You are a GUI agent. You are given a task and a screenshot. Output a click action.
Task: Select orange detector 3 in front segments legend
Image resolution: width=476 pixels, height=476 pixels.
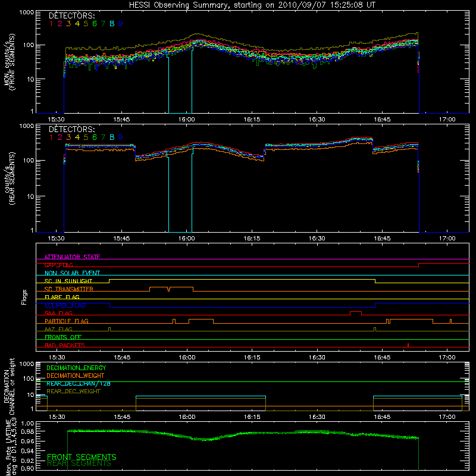pyautogui.click(x=68, y=24)
